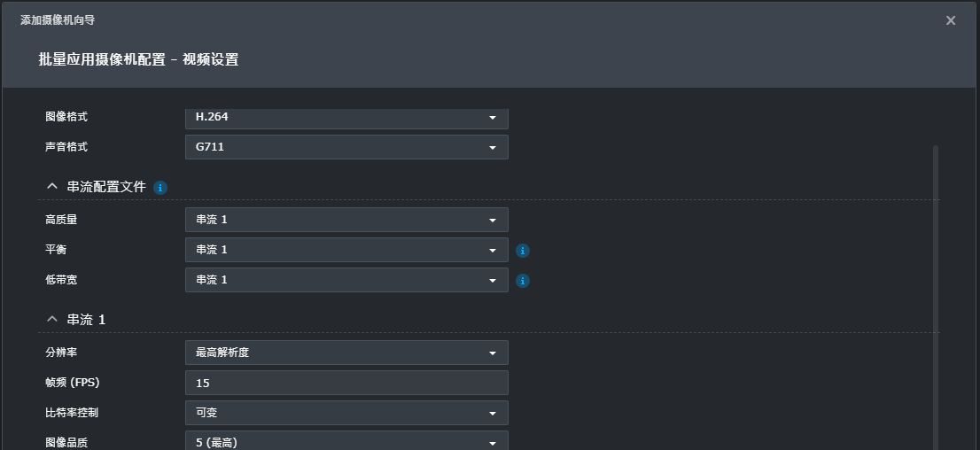Viewport: 980px width, 450px height.
Task: Click dropdown arrow of 分辨率 field
Action: (x=493, y=353)
